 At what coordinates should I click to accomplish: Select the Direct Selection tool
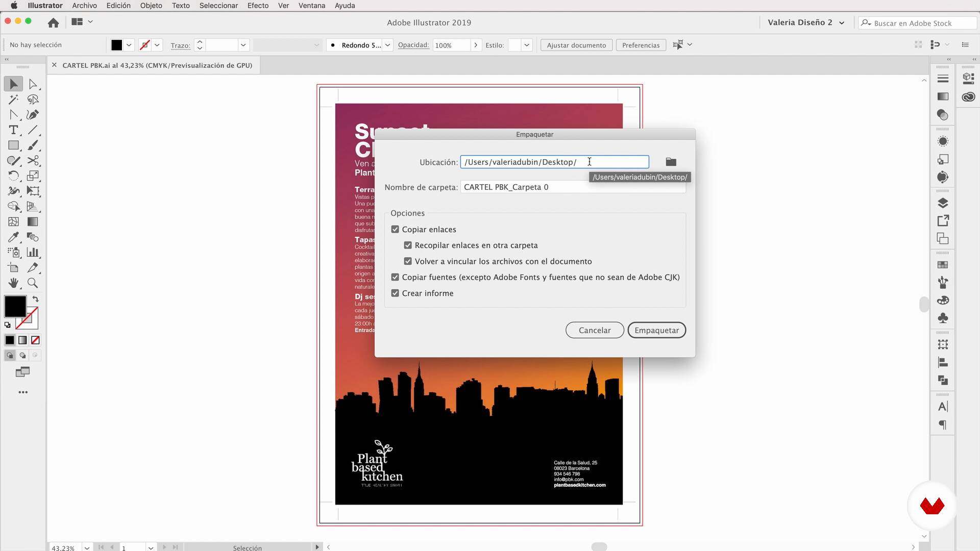(33, 84)
